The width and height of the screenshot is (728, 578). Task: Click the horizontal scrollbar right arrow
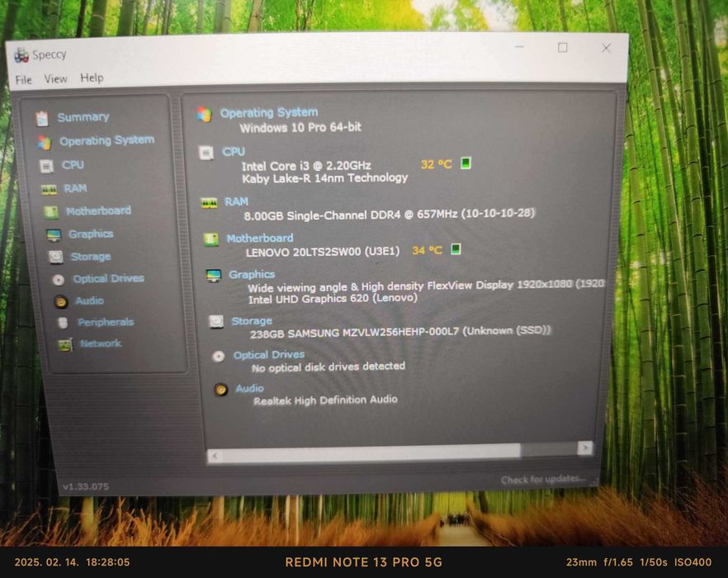tap(584, 448)
